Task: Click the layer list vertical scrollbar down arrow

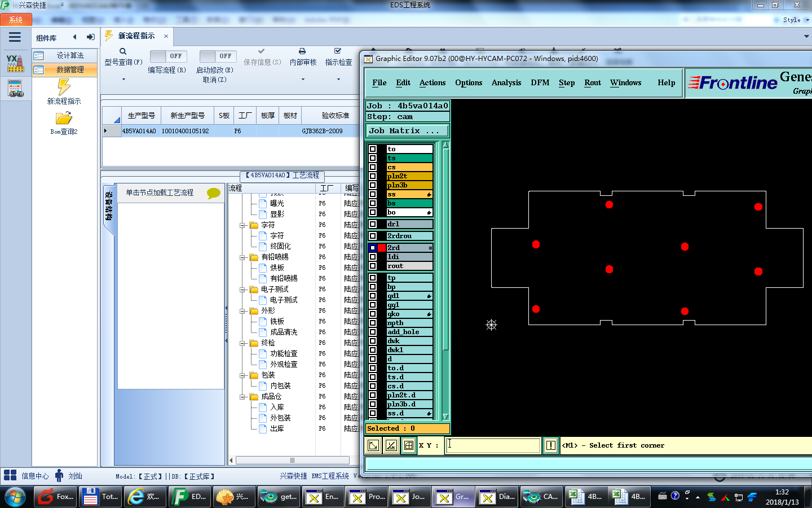Action: point(445,417)
